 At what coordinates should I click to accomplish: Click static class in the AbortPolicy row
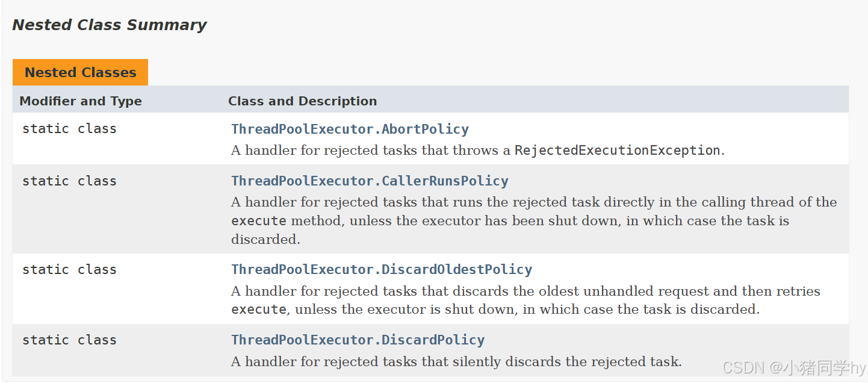(x=69, y=128)
